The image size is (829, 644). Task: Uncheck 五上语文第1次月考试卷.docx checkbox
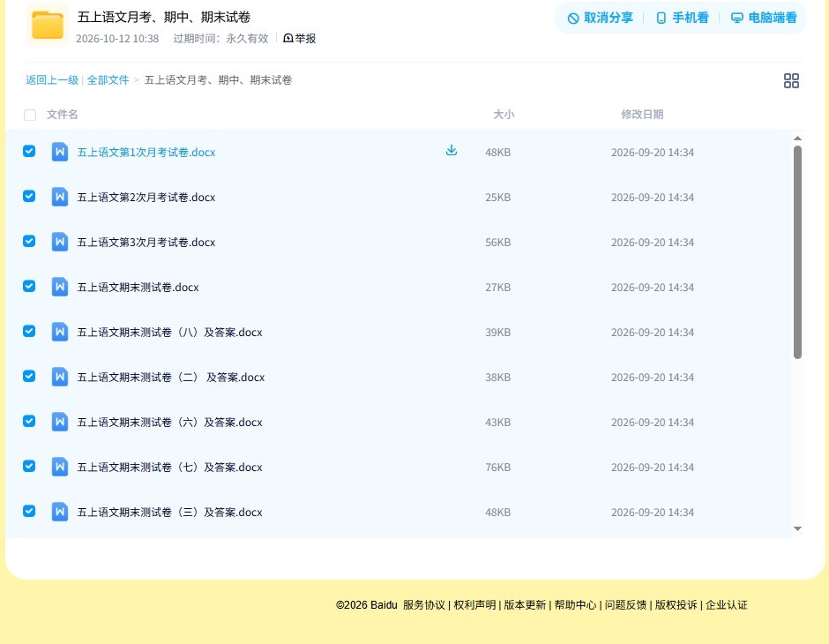click(x=29, y=151)
